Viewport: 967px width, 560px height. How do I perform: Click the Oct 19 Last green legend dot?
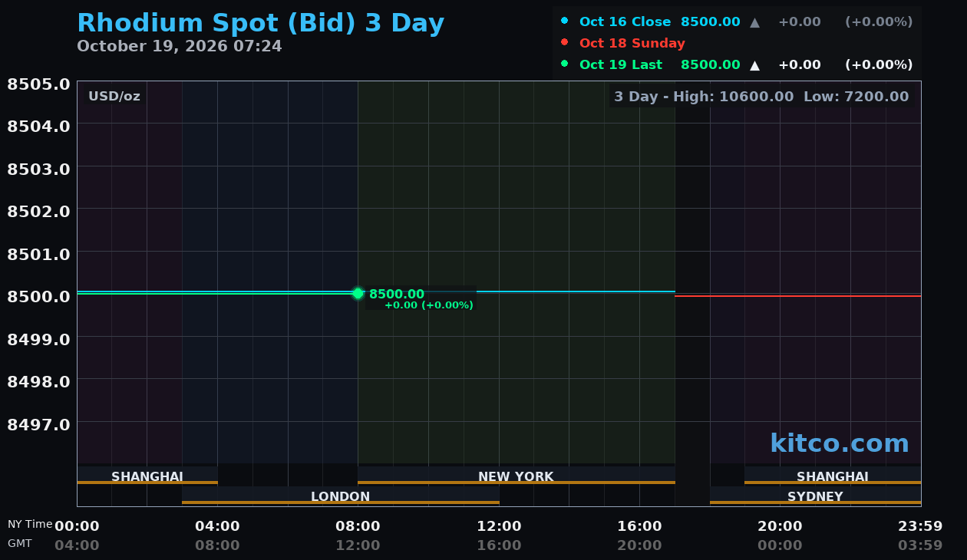pyautogui.click(x=565, y=64)
